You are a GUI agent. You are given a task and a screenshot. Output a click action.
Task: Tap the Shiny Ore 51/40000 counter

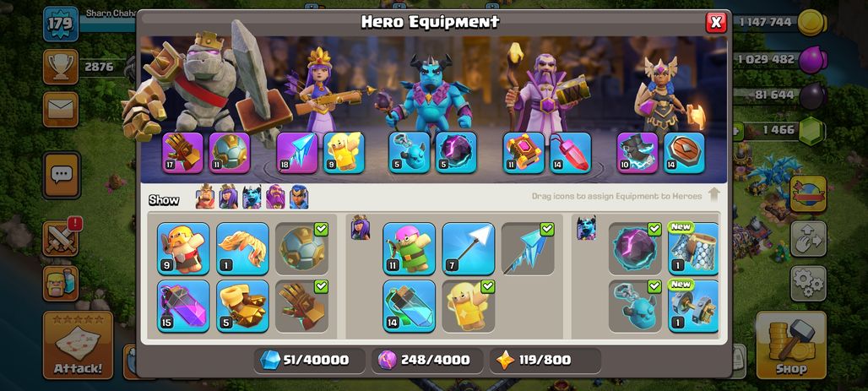tap(310, 361)
